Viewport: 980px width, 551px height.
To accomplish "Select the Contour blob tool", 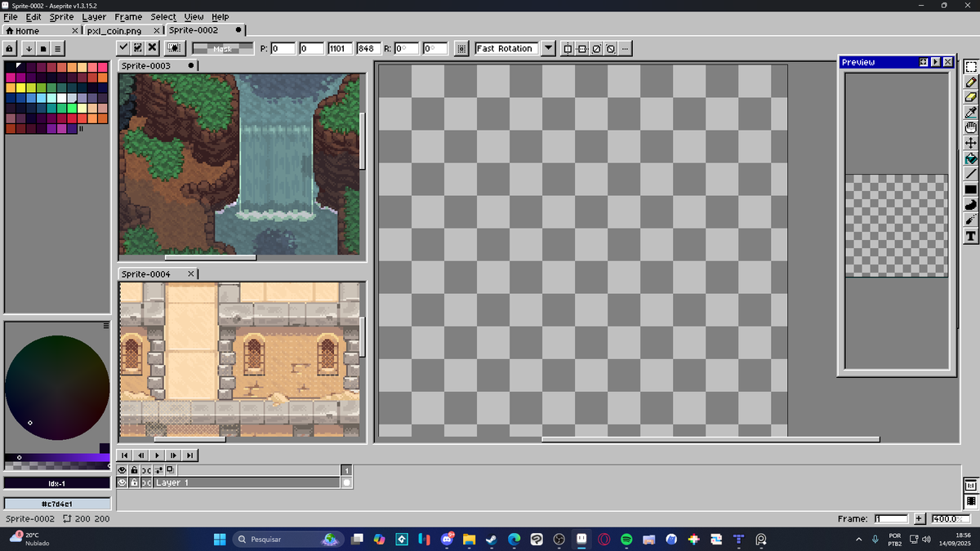I will pos(971,205).
